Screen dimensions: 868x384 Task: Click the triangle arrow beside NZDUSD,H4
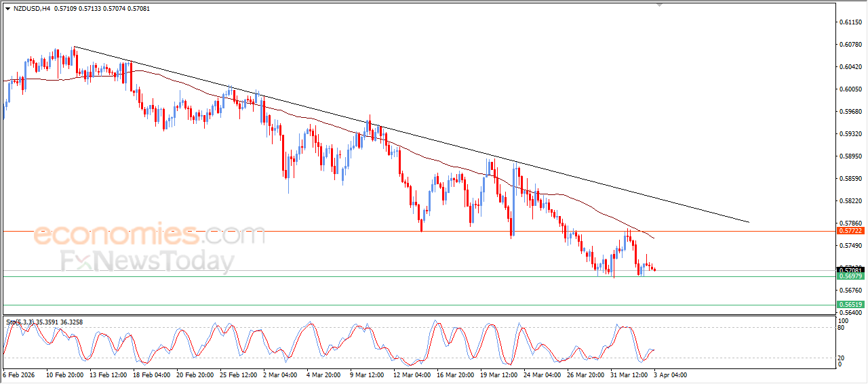7,9
